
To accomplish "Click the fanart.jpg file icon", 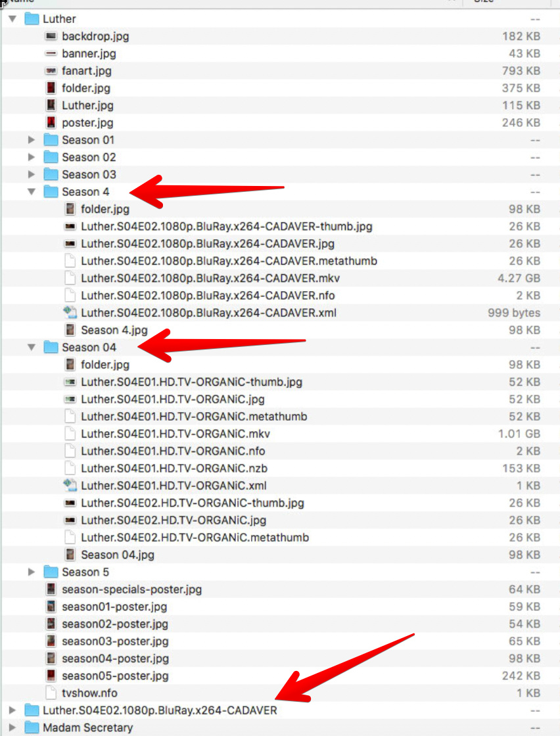I will pos(51,71).
